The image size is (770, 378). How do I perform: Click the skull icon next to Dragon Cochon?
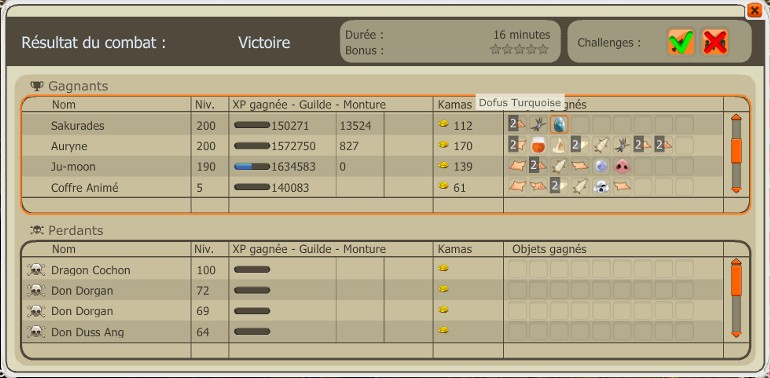[x=36, y=270]
